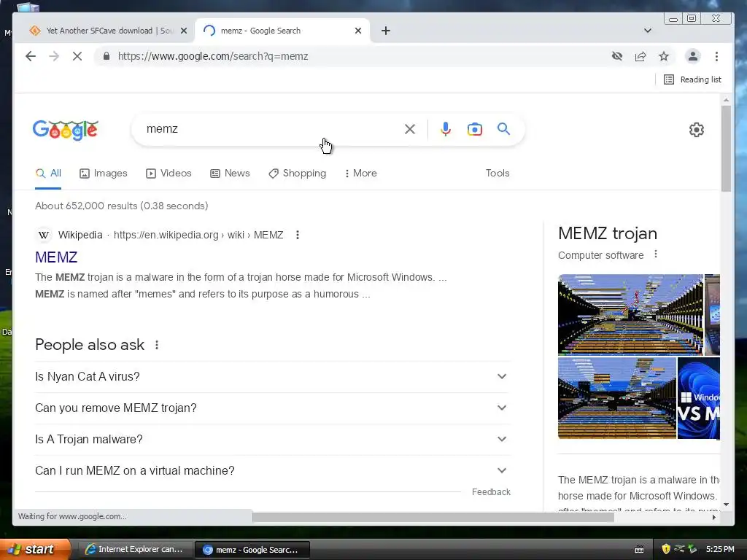Expand "Is A Trojan malware?"
Screen dimensions: 747x560
[273, 440]
